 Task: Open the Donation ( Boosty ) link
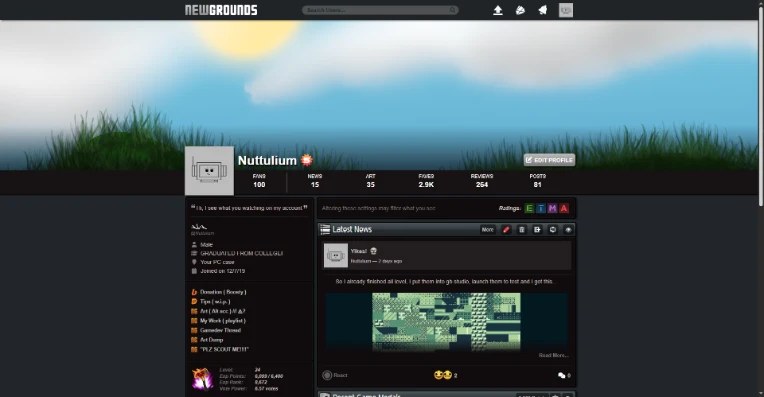click(223, 292)
